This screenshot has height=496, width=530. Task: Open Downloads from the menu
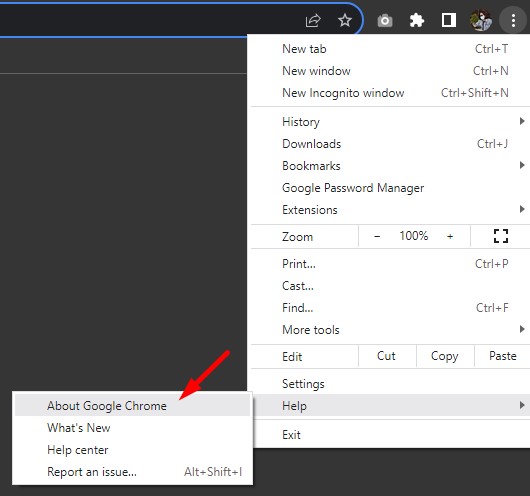[x=390, y=144]
